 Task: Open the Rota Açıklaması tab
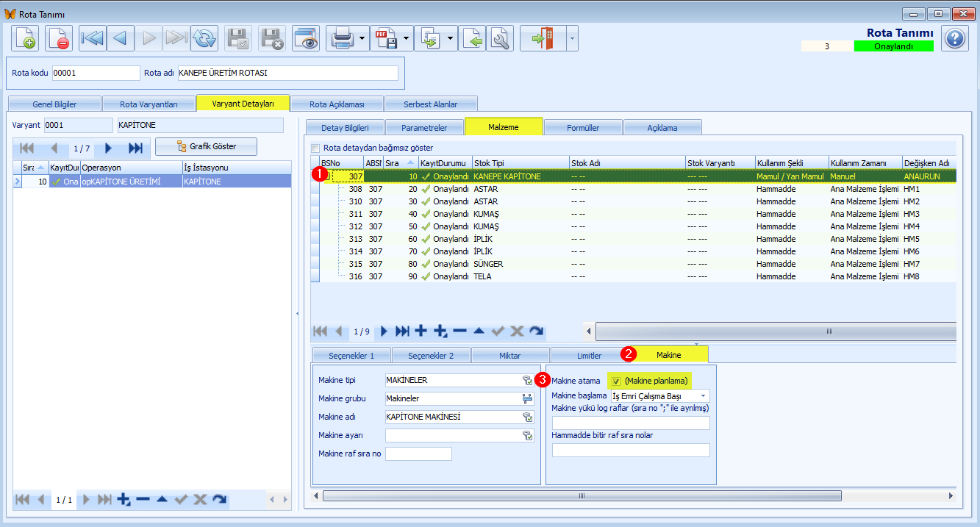point(336,104)
